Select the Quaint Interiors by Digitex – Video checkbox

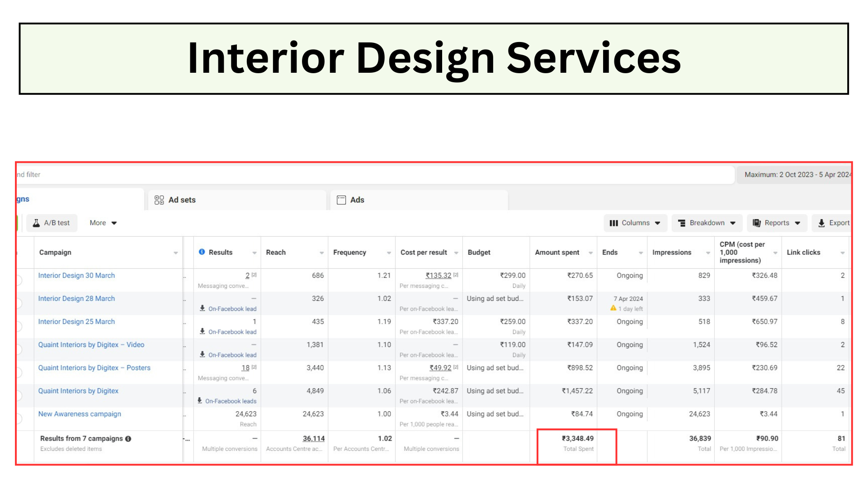pos(19,349)
